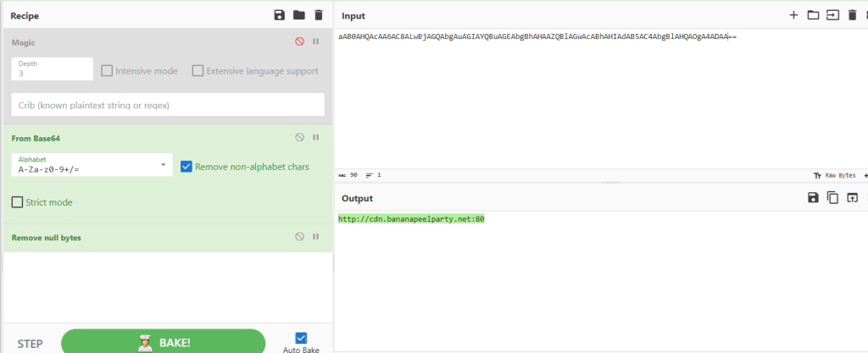868x353 pixels.
Task: Enable the Intensive mode checkbox
Action: coord(108,71)
